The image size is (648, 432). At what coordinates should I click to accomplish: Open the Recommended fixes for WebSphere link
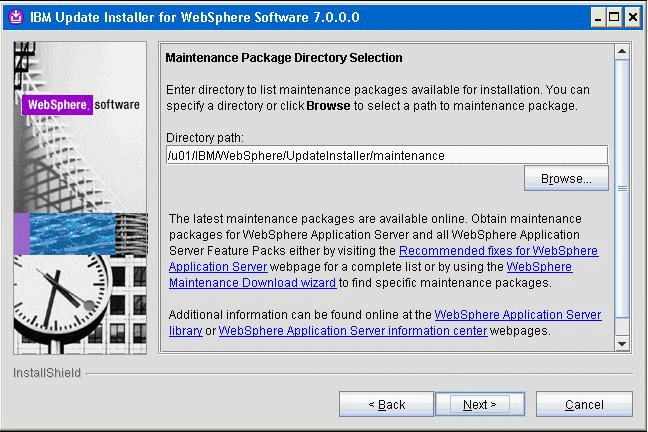coord(498,251)
